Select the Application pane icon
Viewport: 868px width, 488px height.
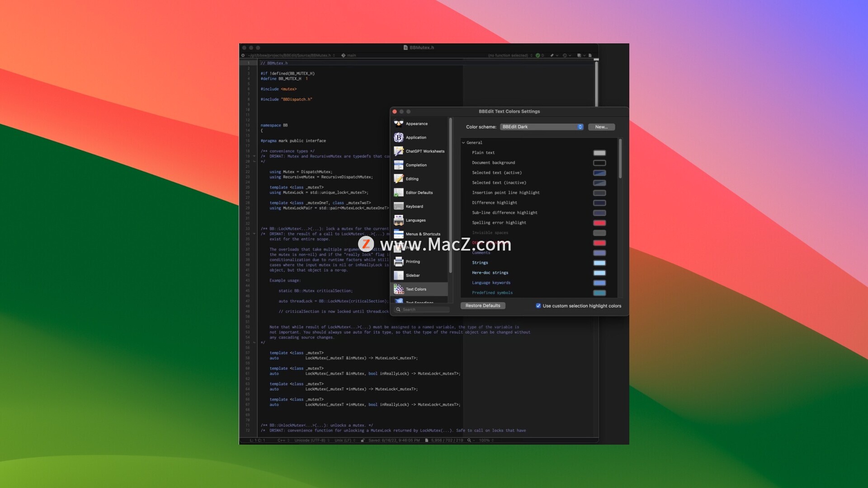[398, 137]
